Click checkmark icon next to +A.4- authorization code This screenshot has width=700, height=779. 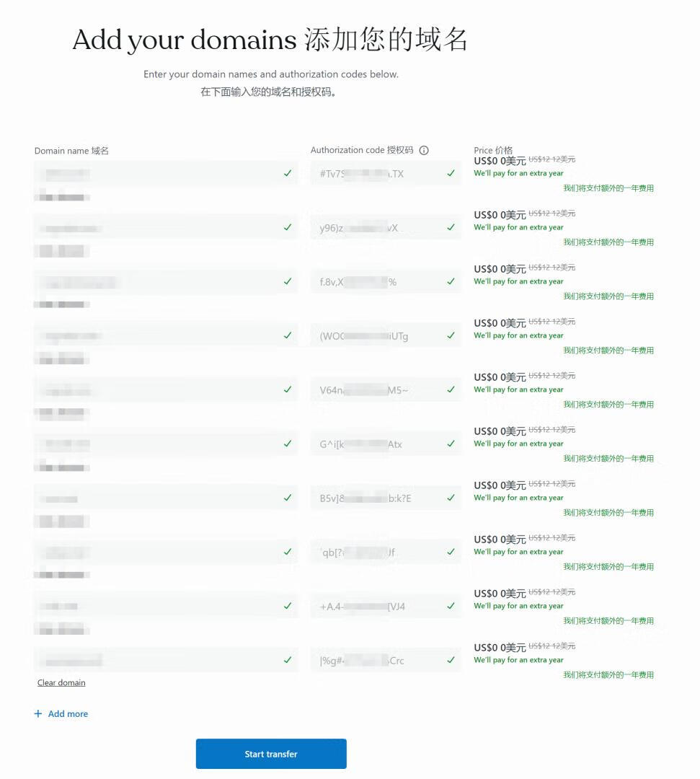pyautogui.click(x=451, y=606)
